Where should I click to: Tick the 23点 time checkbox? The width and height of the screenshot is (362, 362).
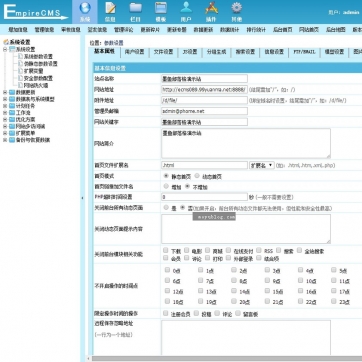click(x=334, y=301)
